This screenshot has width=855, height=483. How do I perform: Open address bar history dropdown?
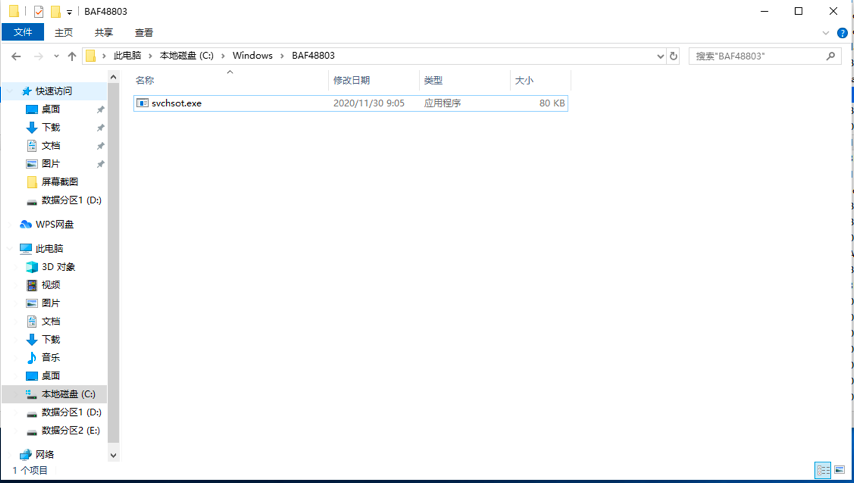[x=660, y=56]
